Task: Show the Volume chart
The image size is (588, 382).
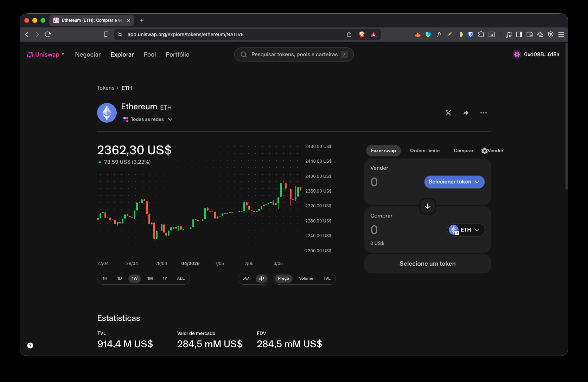Action: (306, 278)
